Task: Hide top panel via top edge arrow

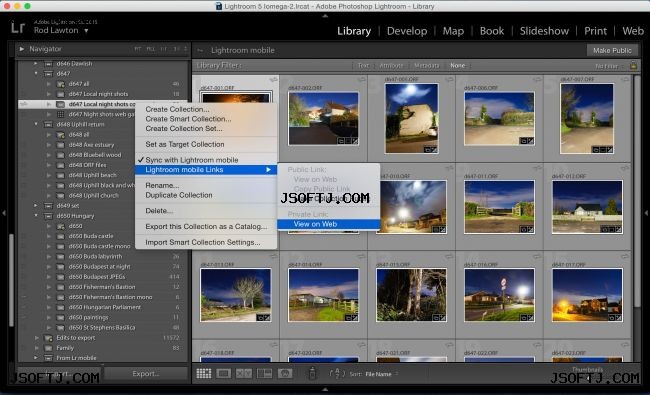Action: 325,16
